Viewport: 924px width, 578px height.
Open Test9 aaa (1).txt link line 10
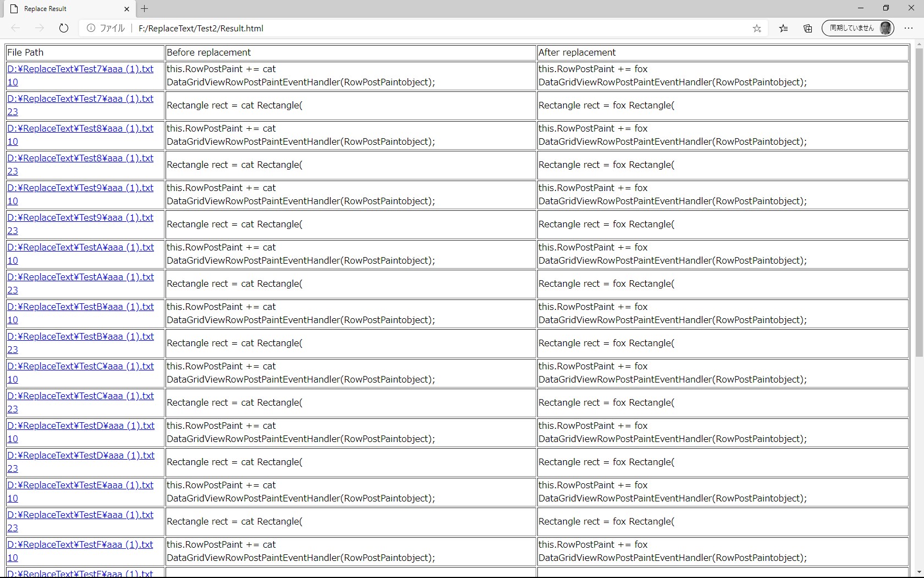(x=80, y=194)
